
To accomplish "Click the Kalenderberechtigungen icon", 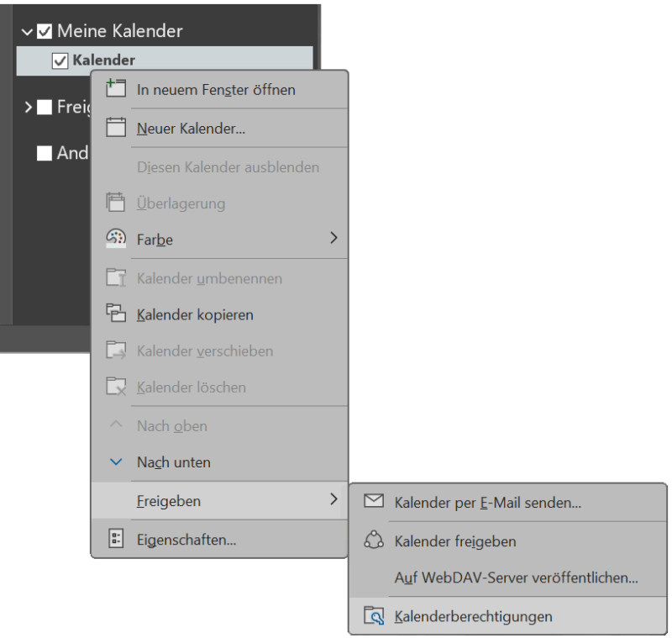I will tap(374, 616).
